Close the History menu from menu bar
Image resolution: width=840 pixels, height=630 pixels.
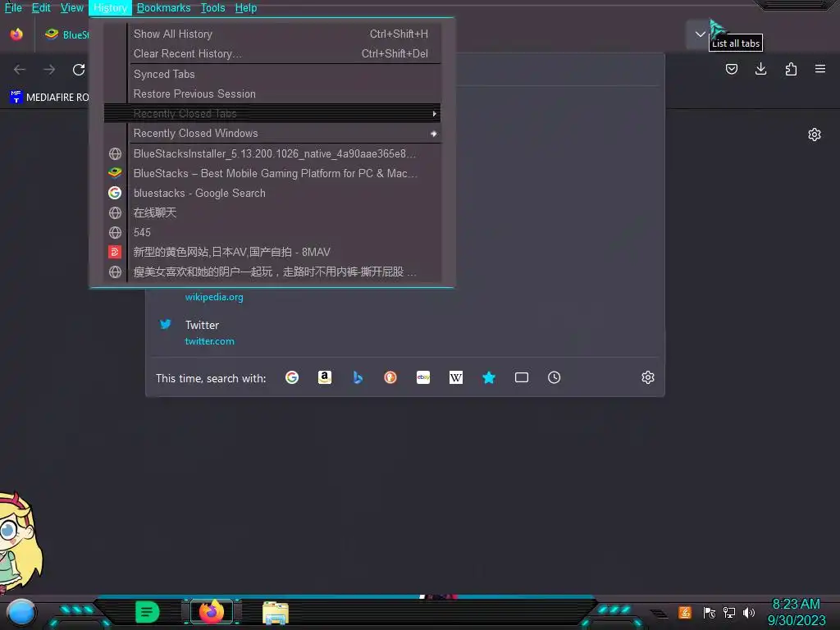coord(110,7)
